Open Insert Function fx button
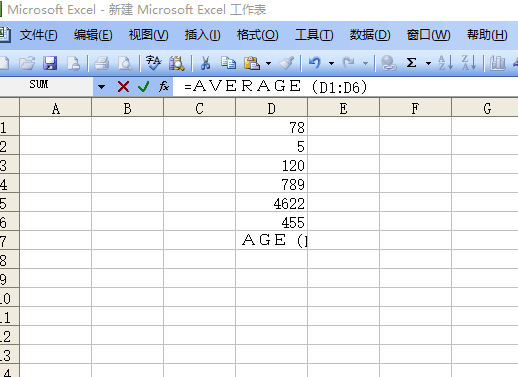This screenshot has height=377, width=518. tap(164, 87)
